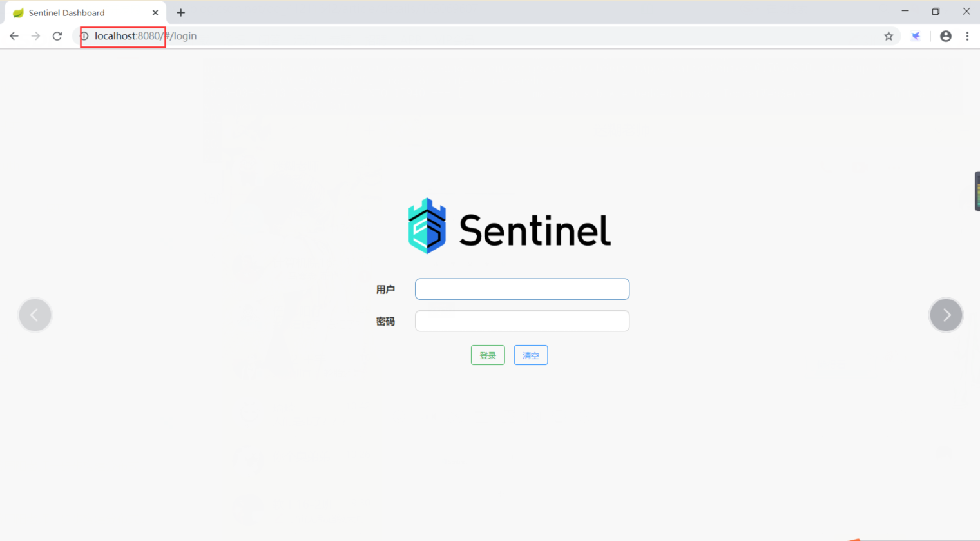Click the browser back arrow

pos(14,36)
